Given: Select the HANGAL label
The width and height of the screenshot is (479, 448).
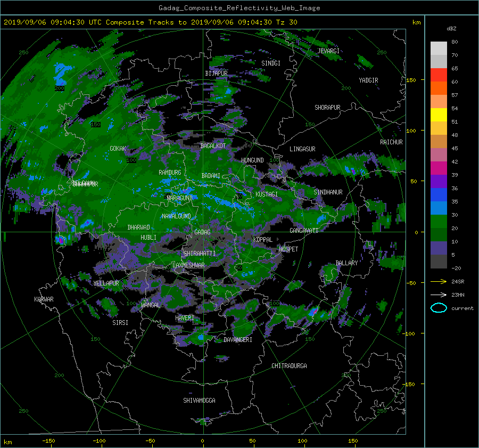Looking at the screenshot, I should tap(151, 305).
